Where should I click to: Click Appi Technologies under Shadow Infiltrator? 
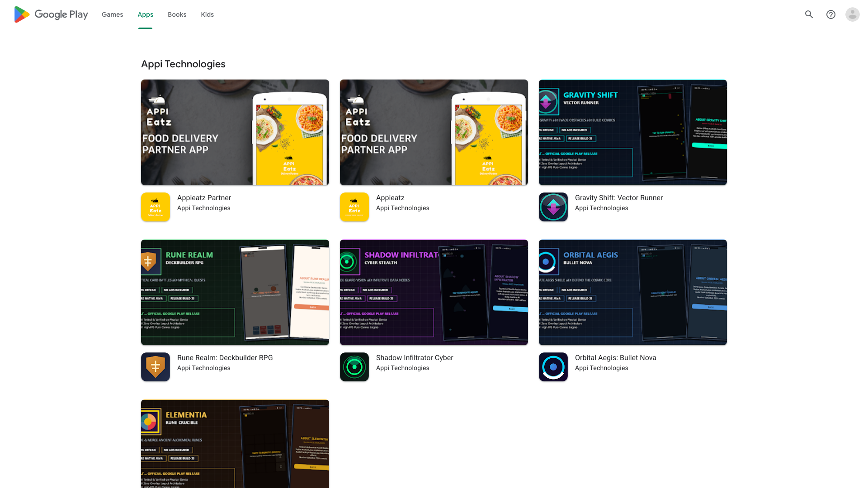(403, 368)
